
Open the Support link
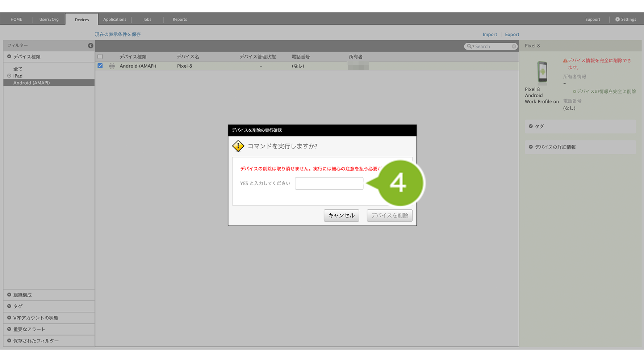[593, 19]
